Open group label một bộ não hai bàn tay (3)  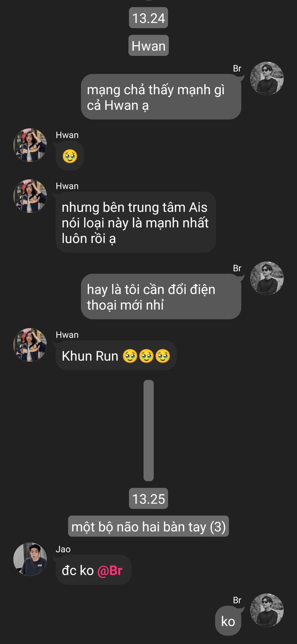point(148,526)
